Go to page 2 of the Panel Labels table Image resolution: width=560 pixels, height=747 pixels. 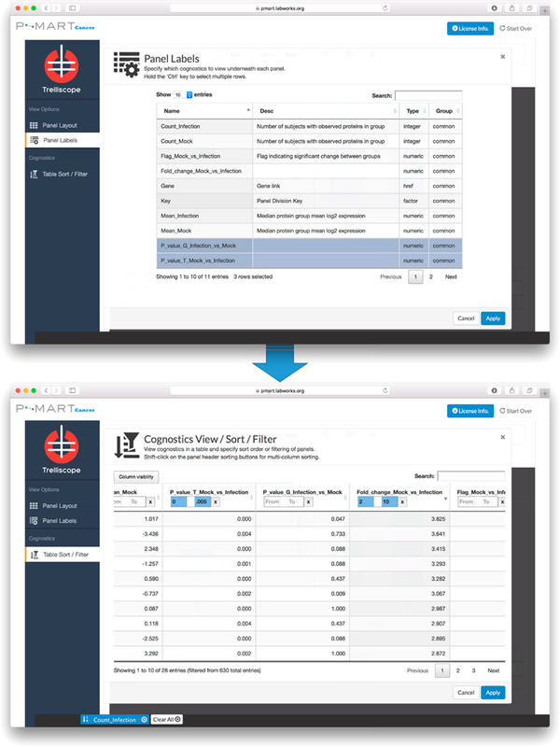430,276
